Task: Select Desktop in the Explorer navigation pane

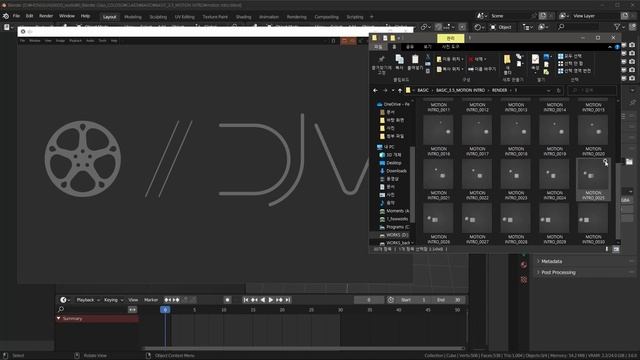Action: pos(390,163)
